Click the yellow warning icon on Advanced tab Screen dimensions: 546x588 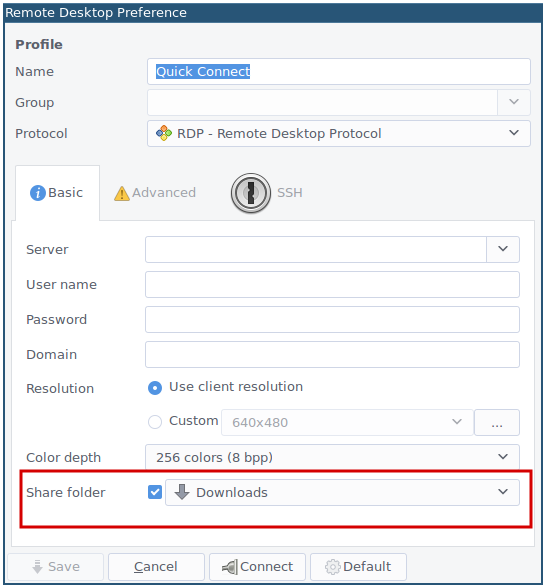pos(122,193)
